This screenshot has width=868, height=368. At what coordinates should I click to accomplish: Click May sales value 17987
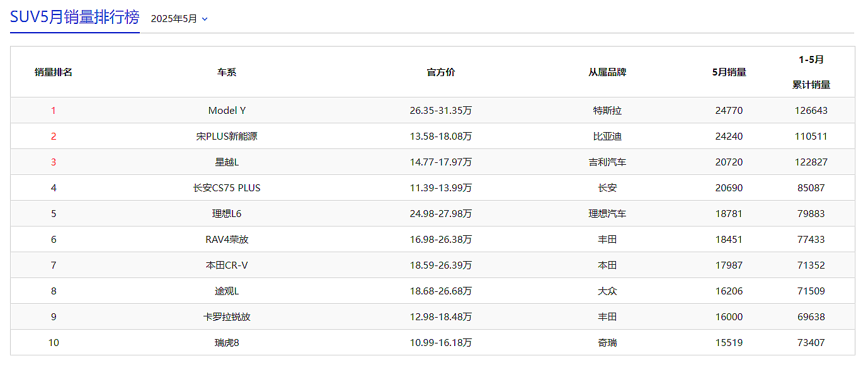(729, 265)
